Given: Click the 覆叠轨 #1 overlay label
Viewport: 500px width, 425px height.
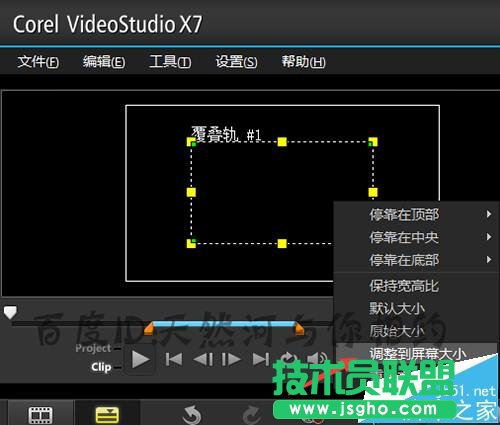Looking at the screenshot, I should click(226, 134).
